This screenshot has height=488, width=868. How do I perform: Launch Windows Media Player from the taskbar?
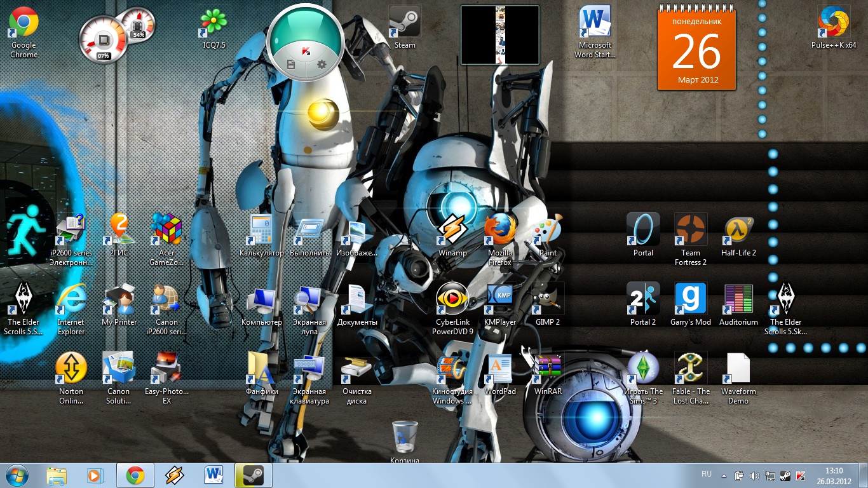[x=95, y=475]
